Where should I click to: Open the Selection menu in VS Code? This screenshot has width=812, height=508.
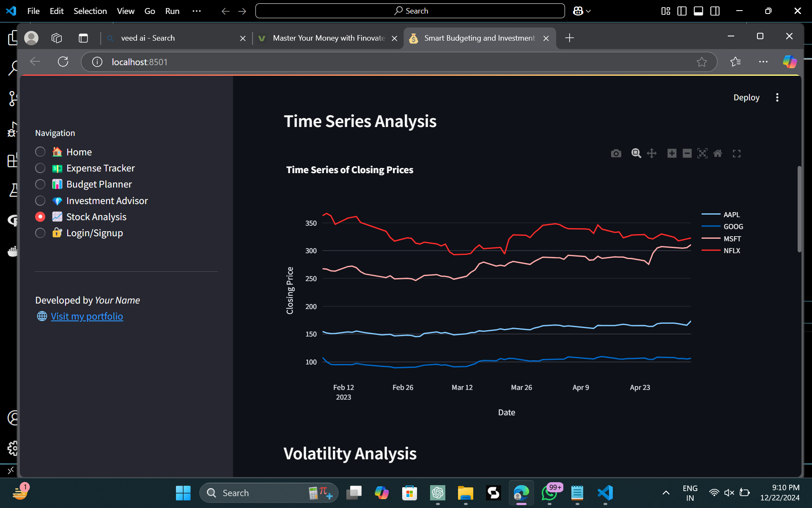coord(90,11)
